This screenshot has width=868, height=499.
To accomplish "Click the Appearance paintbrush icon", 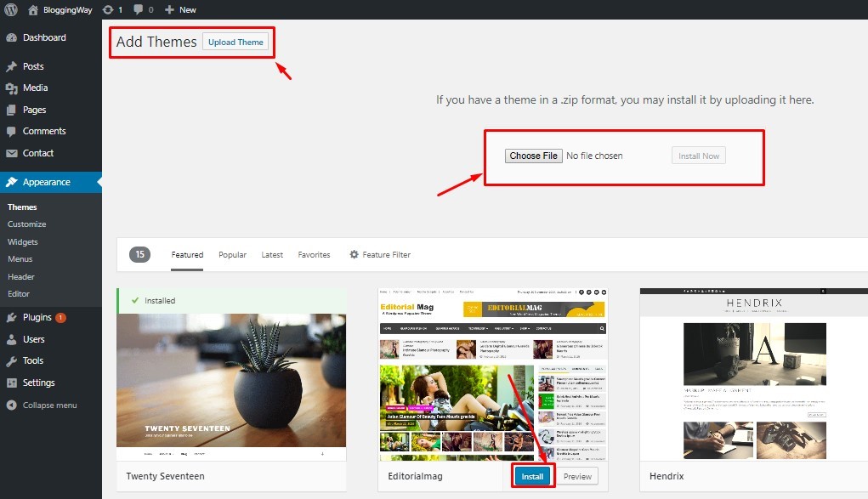I will click(x=11, y=182).
